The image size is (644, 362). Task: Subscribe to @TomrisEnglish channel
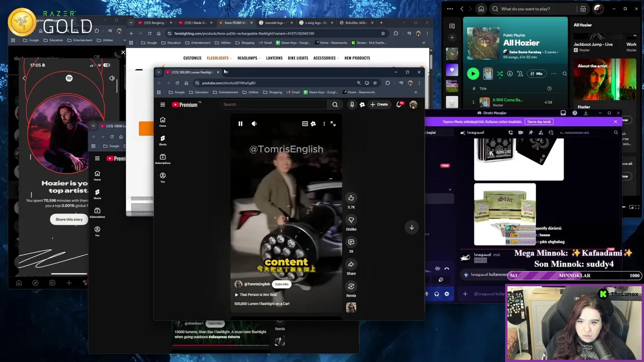(x=281, y=284)
